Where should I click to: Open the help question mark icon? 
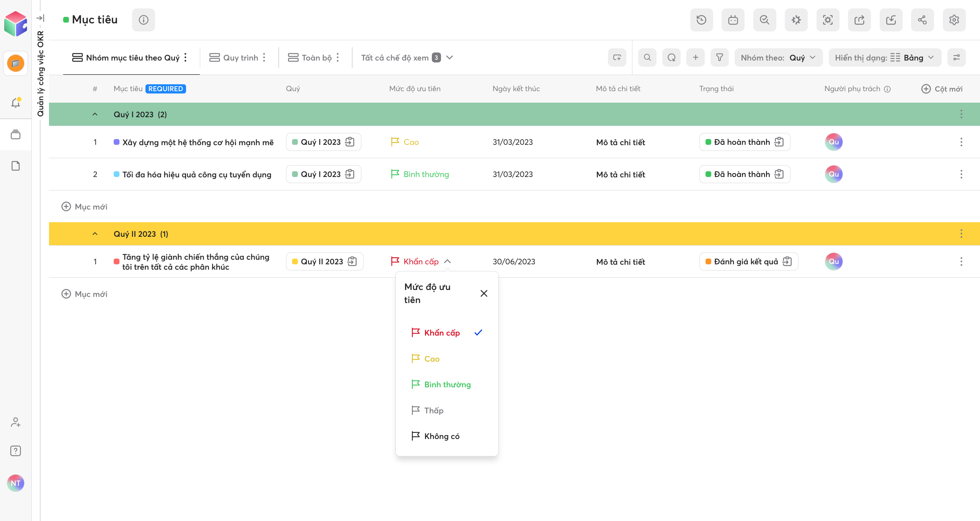click(16, 451)
